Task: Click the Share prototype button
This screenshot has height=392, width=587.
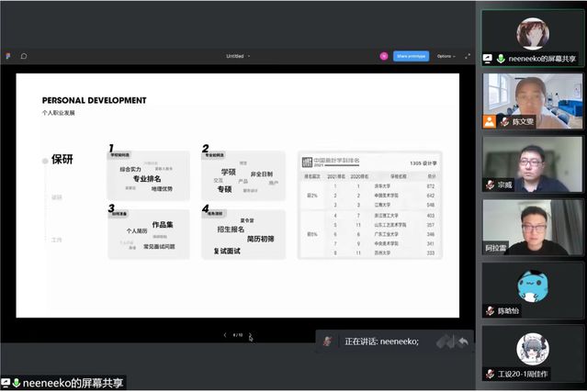Action: click(x=411, y=56)
